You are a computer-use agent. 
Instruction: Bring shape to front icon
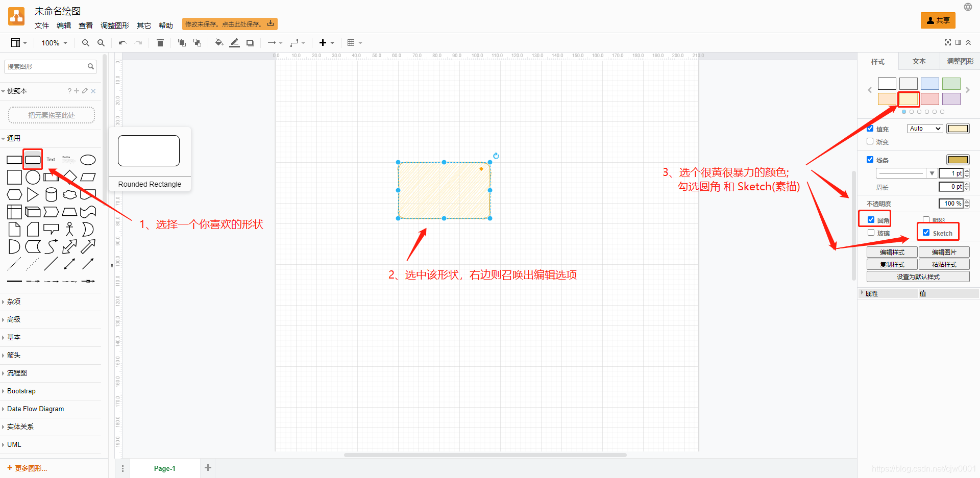[x=182, y=43]
